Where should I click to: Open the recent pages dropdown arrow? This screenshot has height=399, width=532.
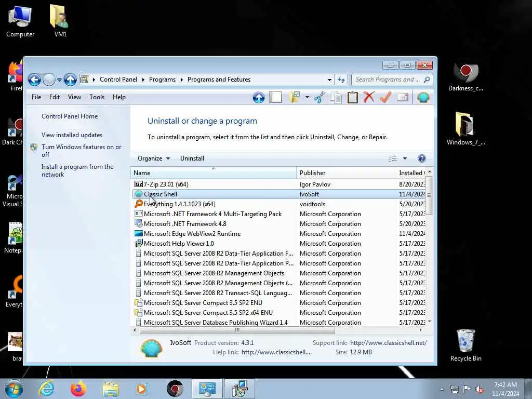(x=59, y=80)
